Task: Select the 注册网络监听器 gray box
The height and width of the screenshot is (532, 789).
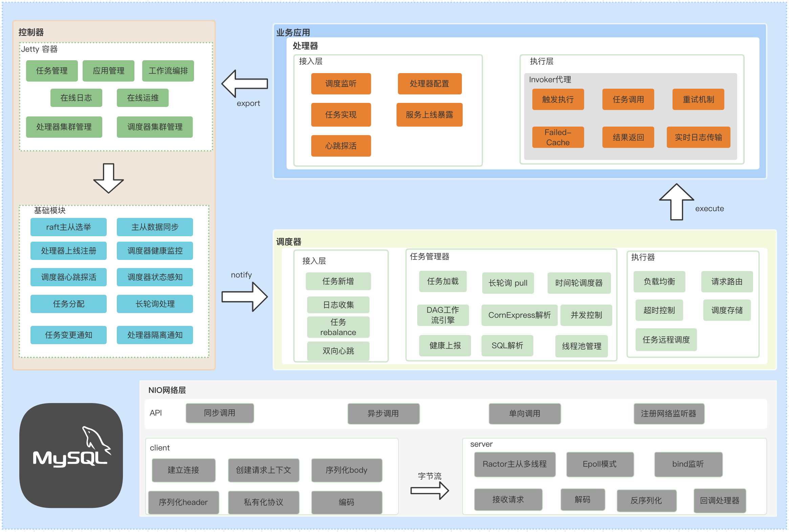Action: point(668,414)
